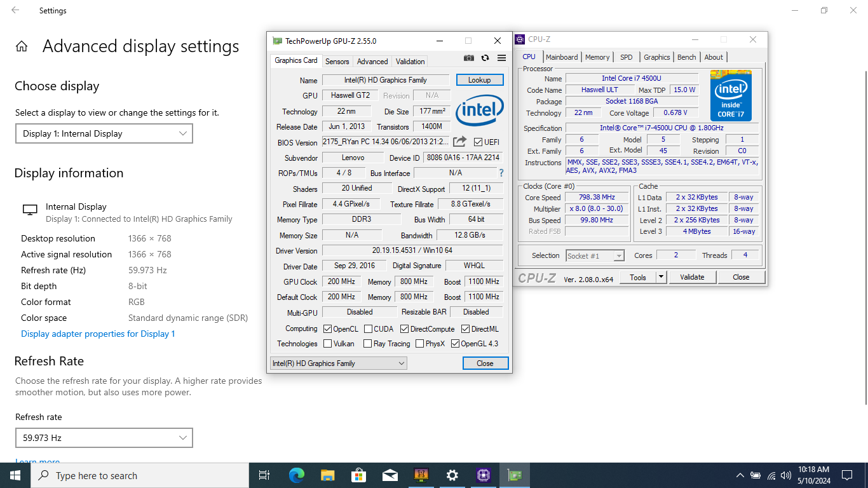This screenshot has width=868, height=488.
Task: Open Task View on the taskbar
Action: point(264,475)
